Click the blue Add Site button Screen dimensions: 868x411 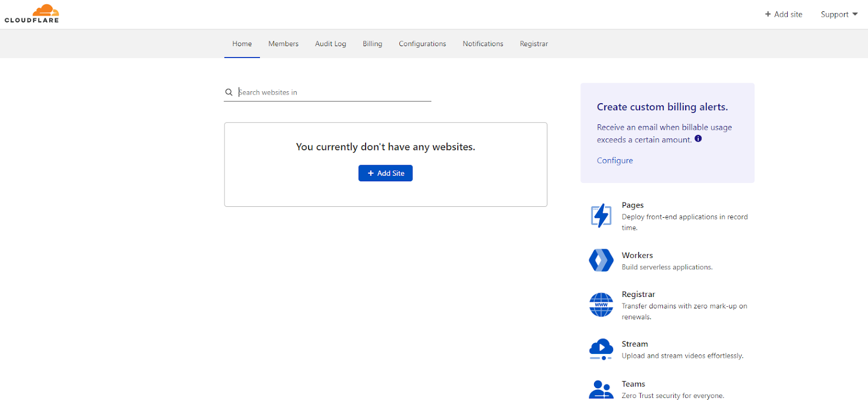(386, 173)
